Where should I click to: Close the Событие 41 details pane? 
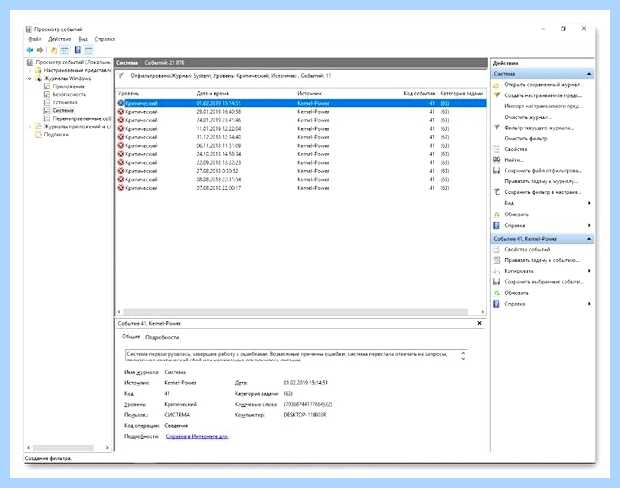coord(479,323)
